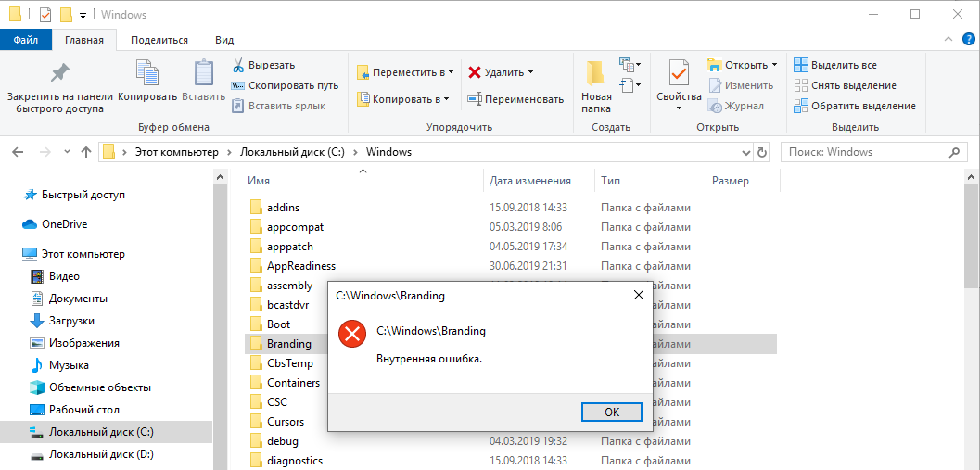Expand the Открыть dropdown in the ribbon
Screen dimensions: 980x470
(x=774, y=65)
